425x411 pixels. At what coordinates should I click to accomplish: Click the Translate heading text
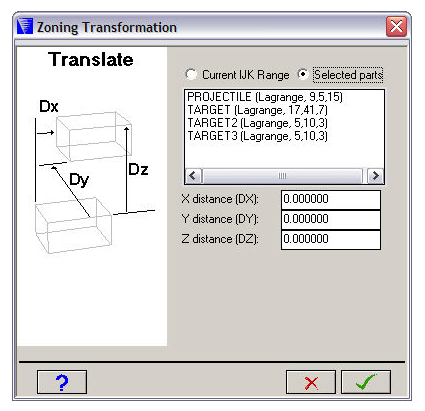[91, 60]
